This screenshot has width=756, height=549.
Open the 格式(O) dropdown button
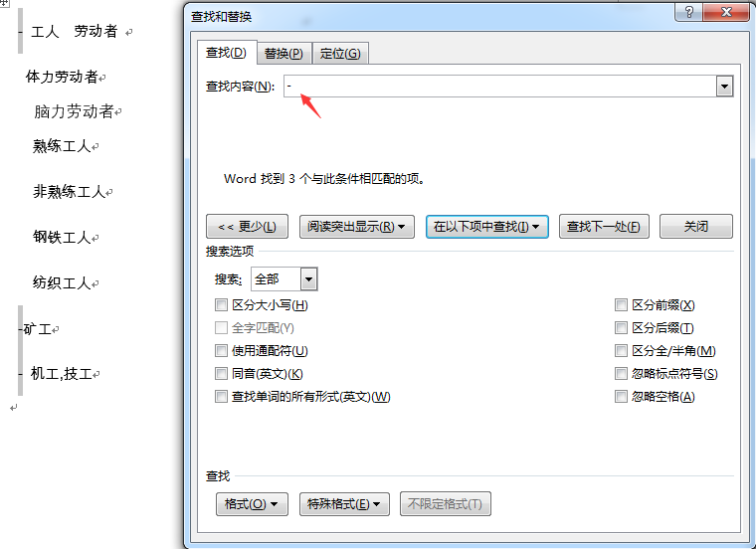point(252,504)
